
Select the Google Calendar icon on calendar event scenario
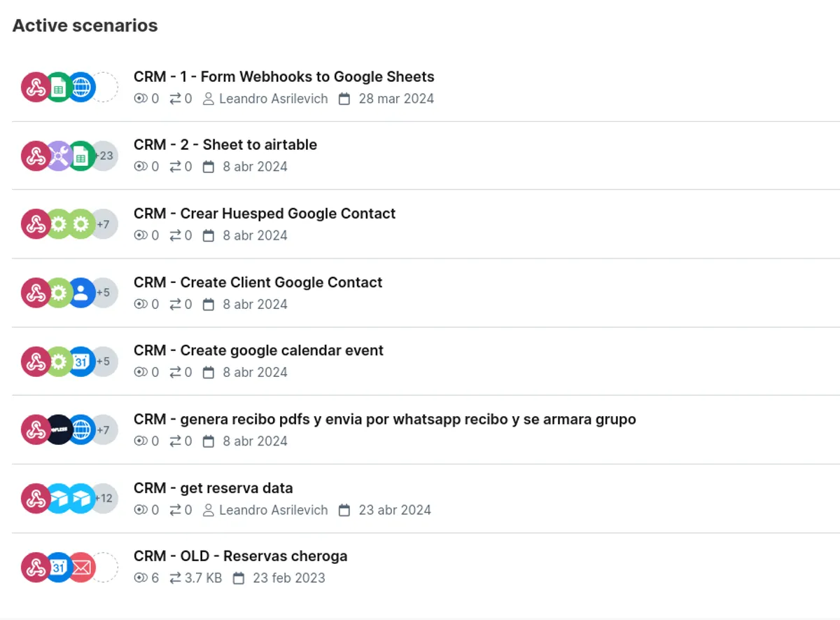[81, 361]
